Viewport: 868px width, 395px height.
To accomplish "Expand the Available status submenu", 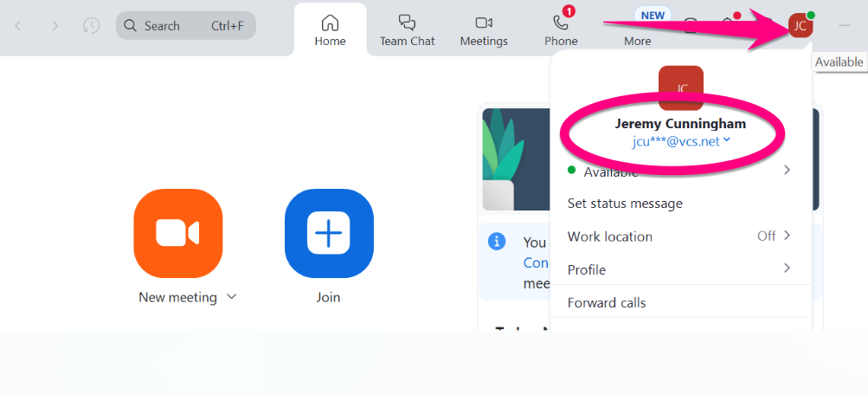I will click(786, 171).
